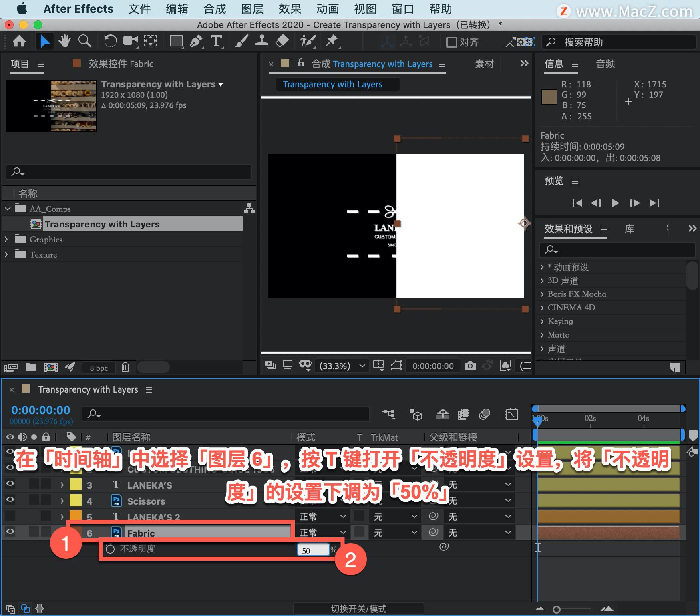Hide the Scissors layer eye
Screen dimensions: 700x616
(10, 499)
